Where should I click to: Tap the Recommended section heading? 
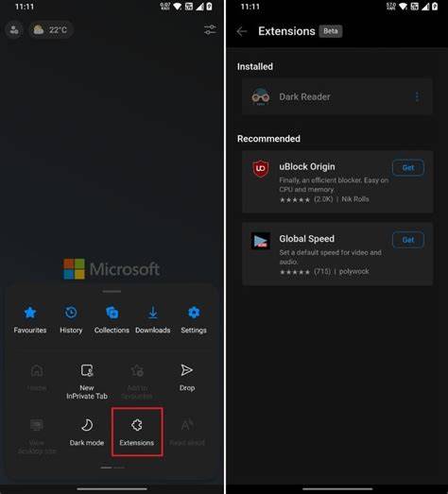(268, 139)
